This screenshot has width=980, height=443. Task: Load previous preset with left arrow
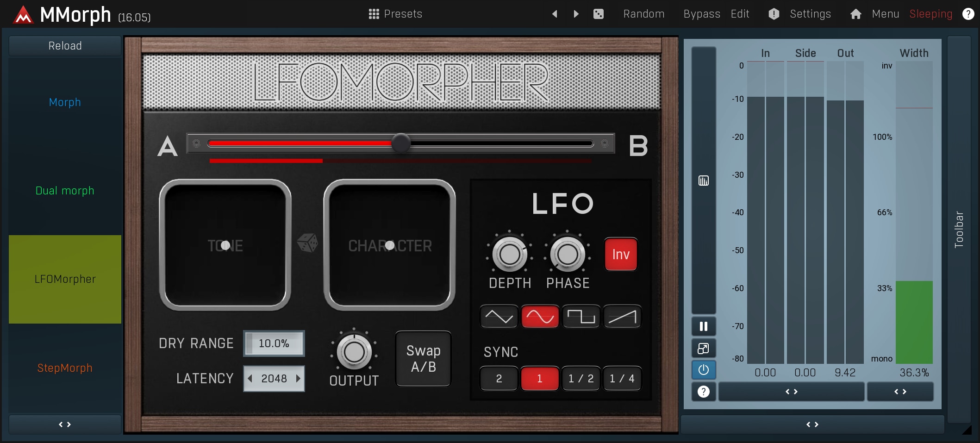(x=555, y=14)
